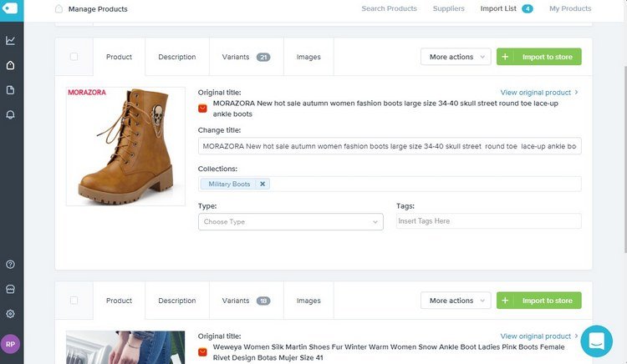Open notifications bell icon in sidebar
This screenshot has width=627, height=364.
click(x=10, y=115)
